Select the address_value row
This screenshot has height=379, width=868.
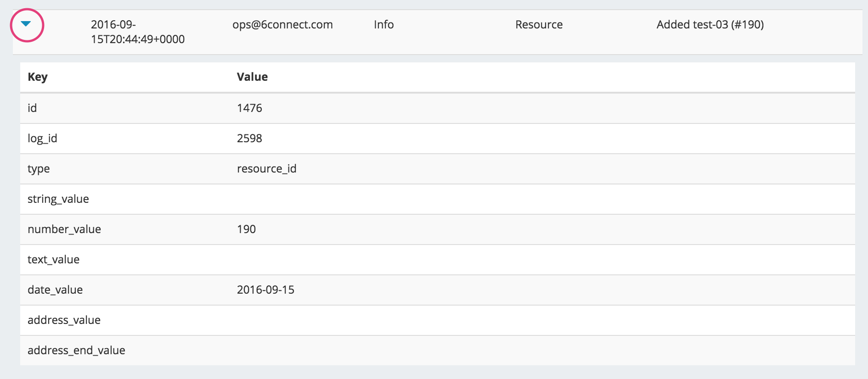point(64,320)
